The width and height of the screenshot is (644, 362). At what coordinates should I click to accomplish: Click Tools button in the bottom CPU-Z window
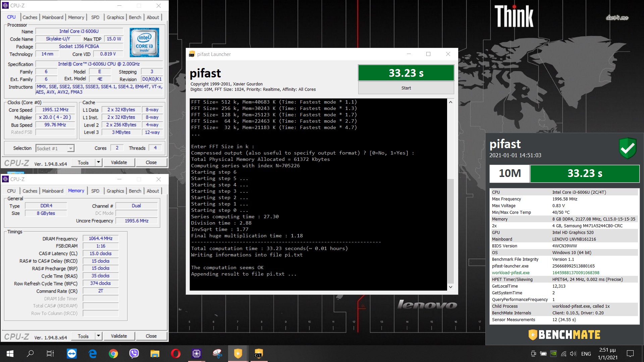tap(84, 336)
